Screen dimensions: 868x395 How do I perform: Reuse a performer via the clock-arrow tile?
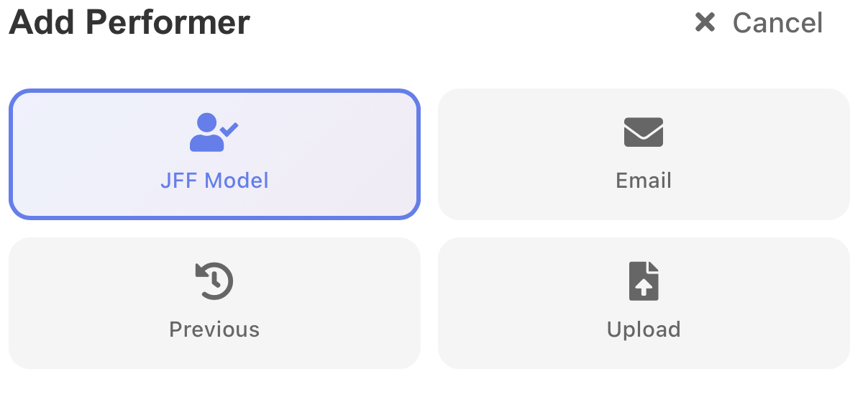pos(214,303)
